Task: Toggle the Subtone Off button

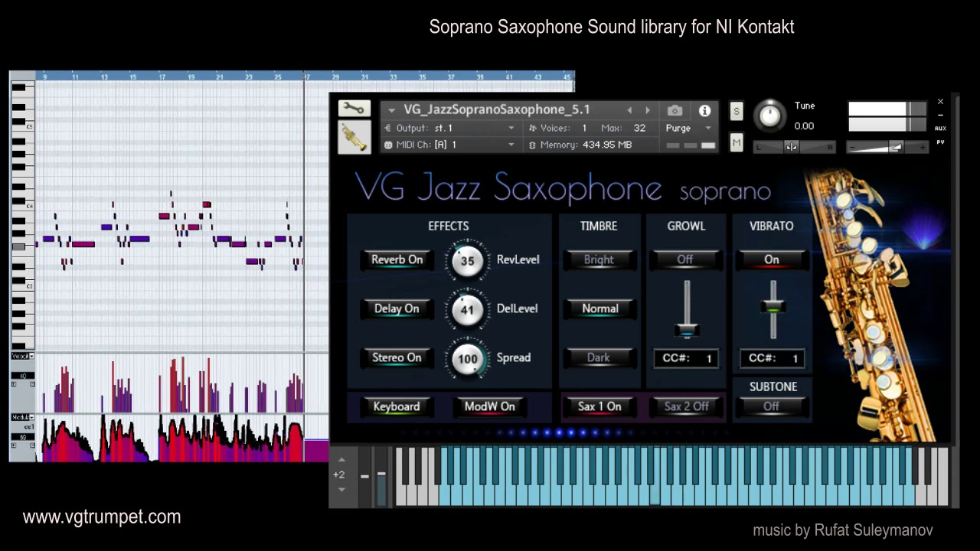Action: pyautogui.click(x=772, y=407)
